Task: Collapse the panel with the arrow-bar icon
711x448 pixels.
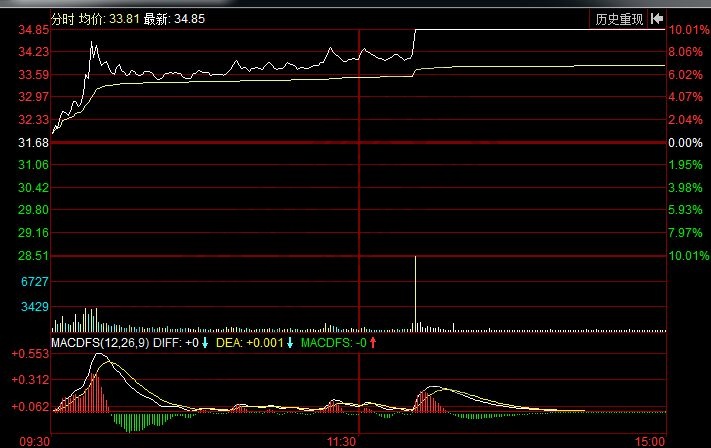Action: [657, 19]
